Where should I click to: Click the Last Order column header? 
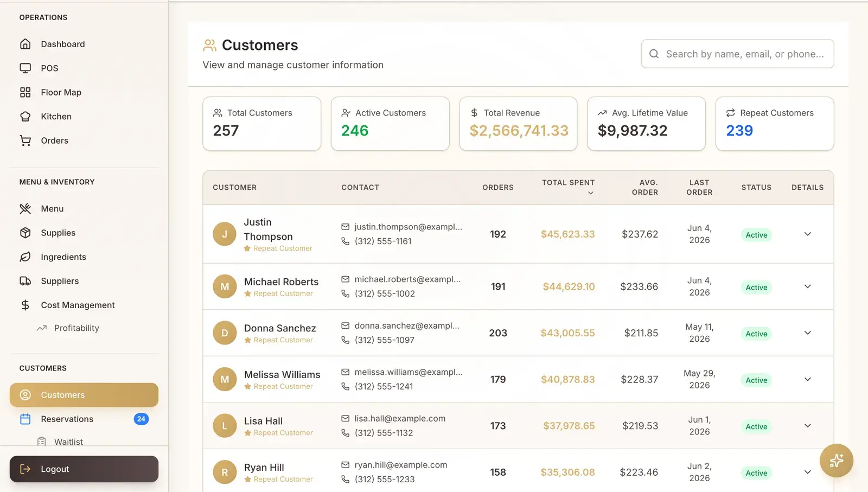pyautogui.click(x=699, y=188)
